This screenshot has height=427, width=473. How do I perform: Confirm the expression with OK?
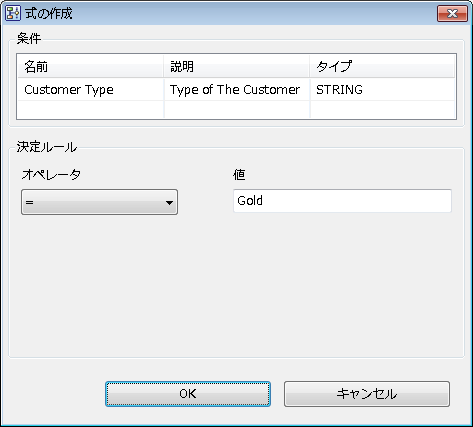pyautogui.click(x=188, y=394)
